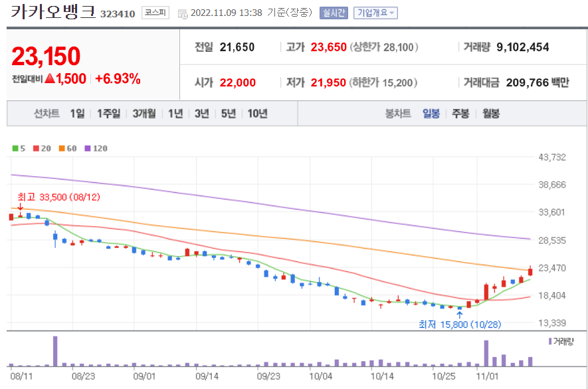Click the 거래량 value 9,102,454
Screen dimensions: 588x389
click(523, 47)
